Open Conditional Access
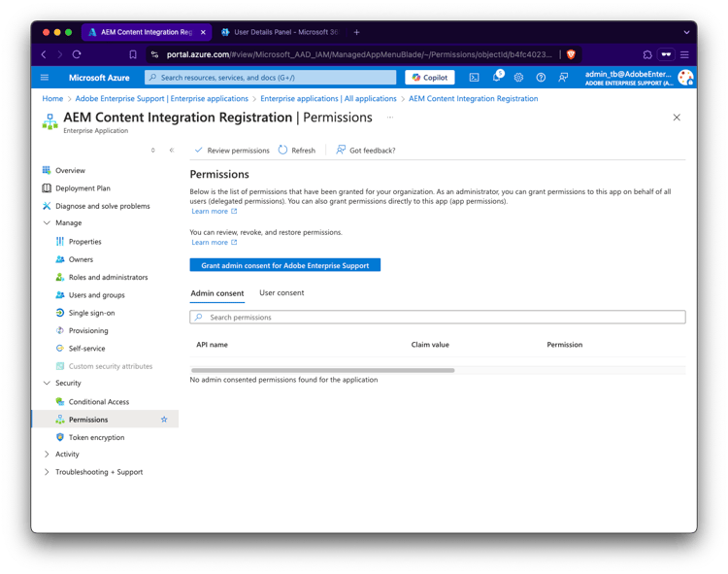The image size is (728, 574). coord(99,402)
